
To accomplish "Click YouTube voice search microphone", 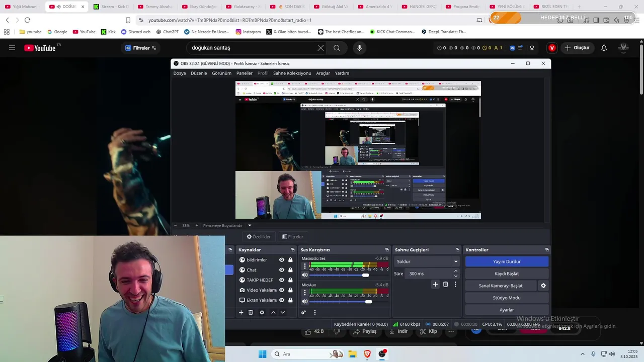I will [x=359, y=48].
